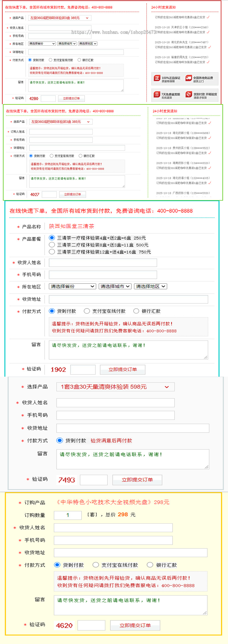Refresh the 4280 captcha image
The height and width of the screenshot is (644, 228).
click(34, 99)
